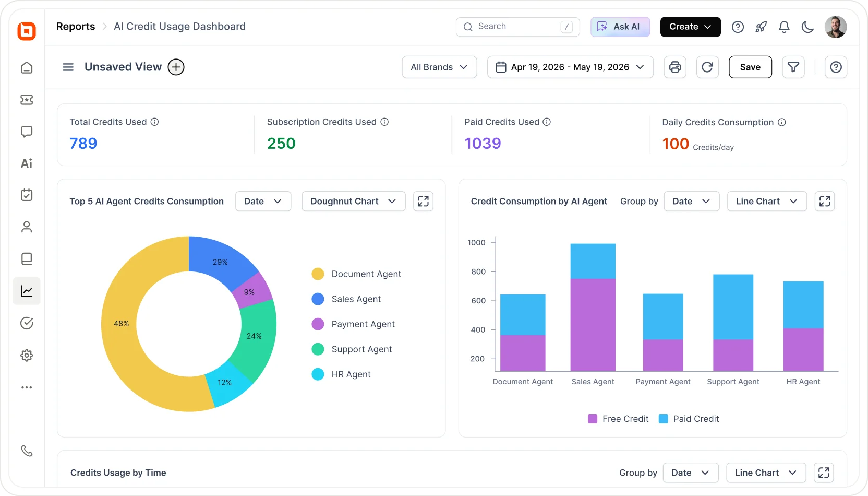Image resolution: width=868 pixels, height=496 pixels.
Task: Click the Search input field
Action: (x=518, y=27)
